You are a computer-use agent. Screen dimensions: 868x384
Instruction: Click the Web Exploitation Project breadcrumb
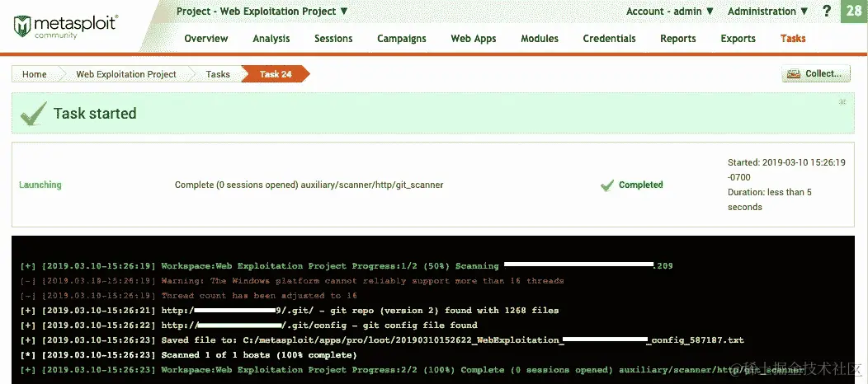coord(126,74)
